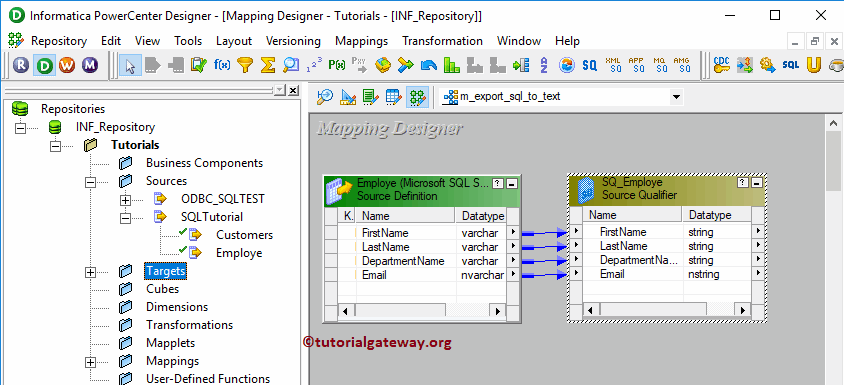
Task: Switch to the Designer (D) tool
Action: tap(44, 65)
